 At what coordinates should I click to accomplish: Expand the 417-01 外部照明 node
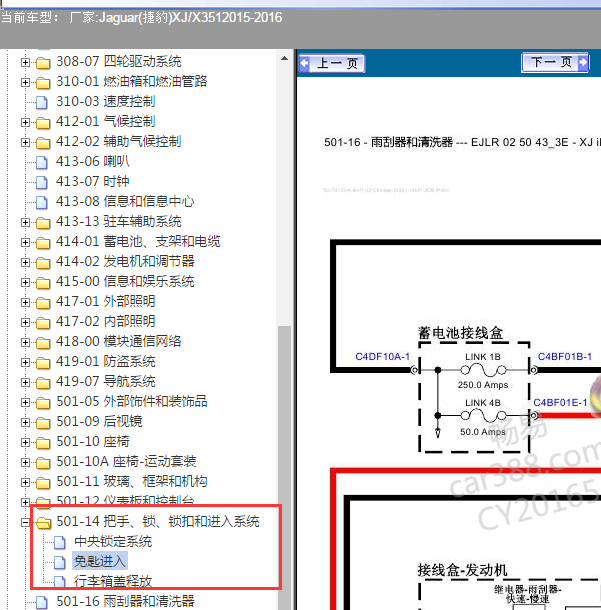(x=25, y=302)
